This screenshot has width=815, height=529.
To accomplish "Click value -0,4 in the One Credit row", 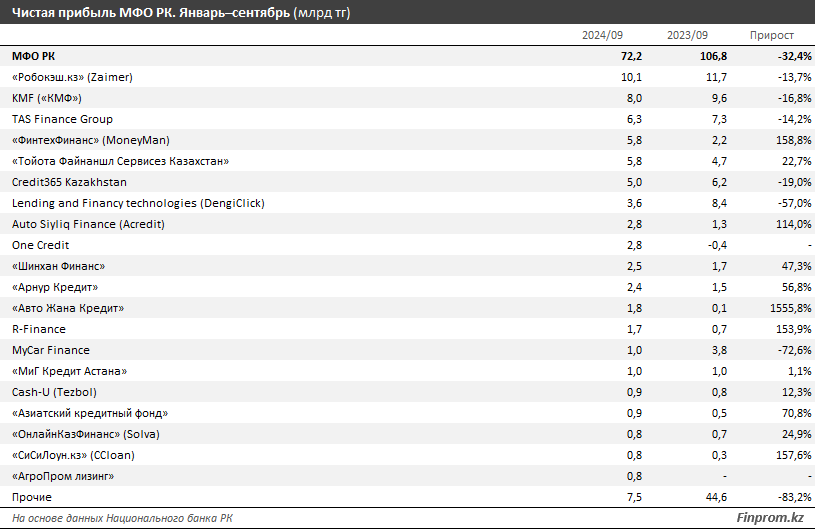I will [x=717, y=245].
